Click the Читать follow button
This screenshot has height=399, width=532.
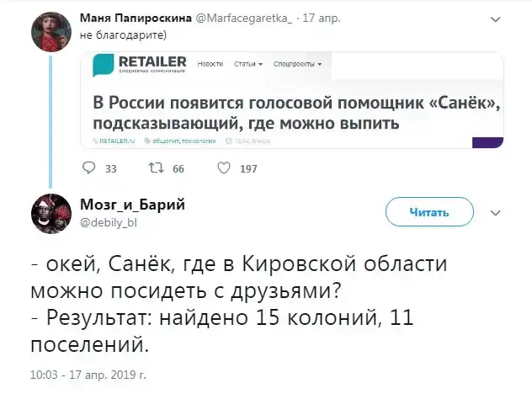tap(429, 212)
